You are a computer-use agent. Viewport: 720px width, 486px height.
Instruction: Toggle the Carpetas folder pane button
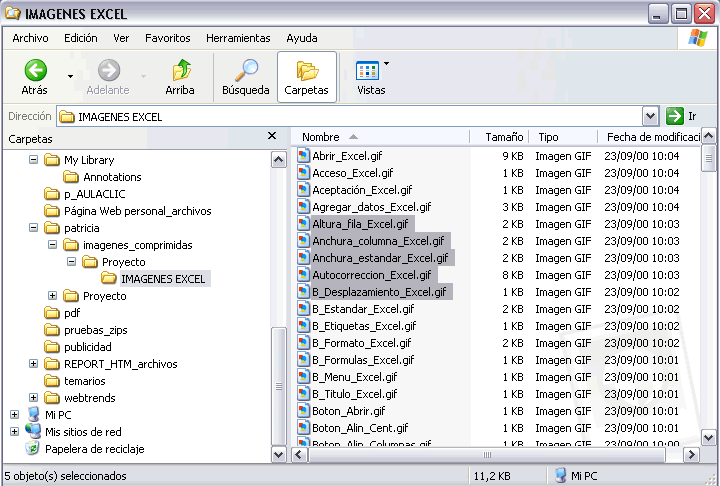(307, 77)
